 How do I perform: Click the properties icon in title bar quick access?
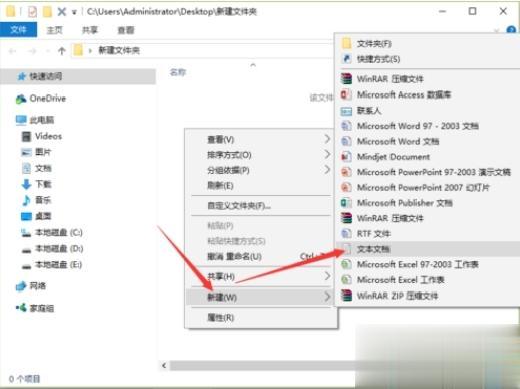click(32, 12)
